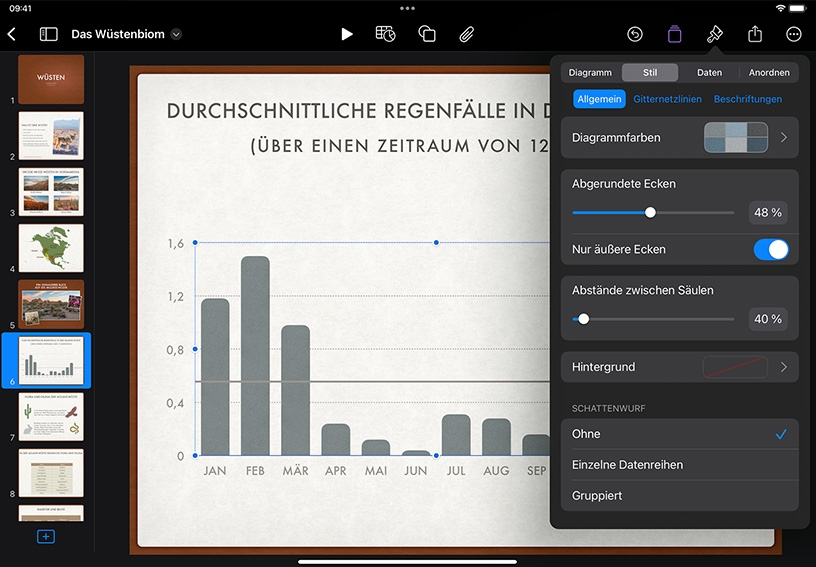The height and width of the screenshot is (567, 816).
Task: Open the Gitternetzlinien section
Action: (667, 99)
